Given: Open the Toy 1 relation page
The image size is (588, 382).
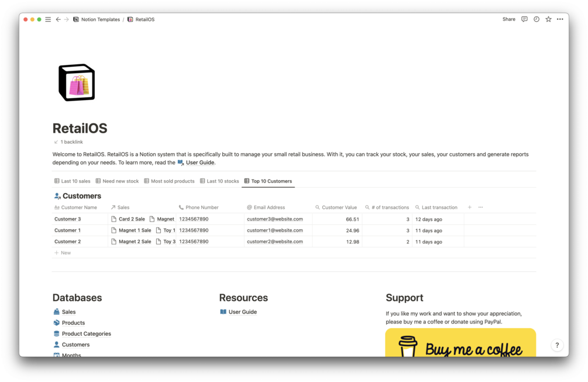Looking at the screenshot, I should coord(166,230).
